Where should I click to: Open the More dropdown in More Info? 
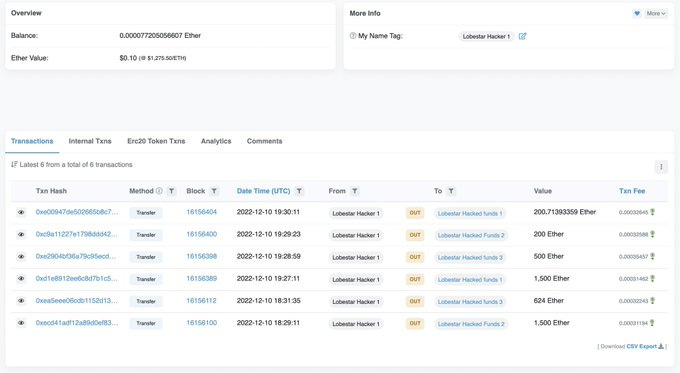point(656,13)
